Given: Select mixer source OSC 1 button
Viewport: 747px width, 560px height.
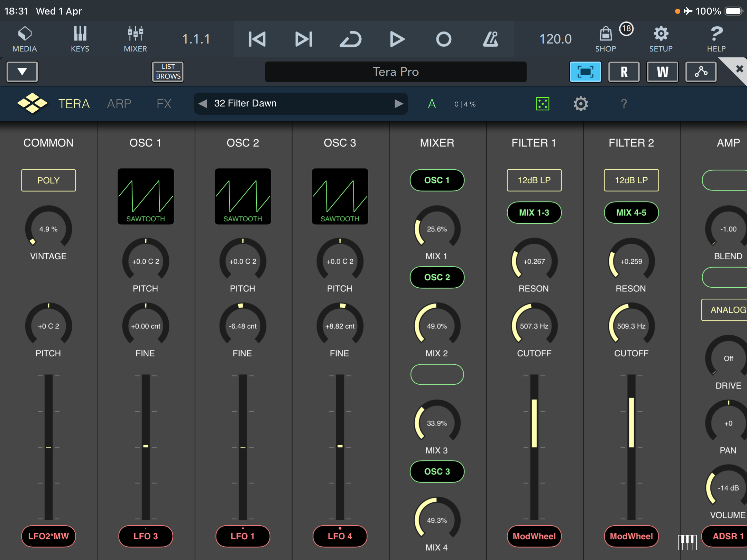Looking at the screenshot, I should pyautogui.click(x=437, y=180).
